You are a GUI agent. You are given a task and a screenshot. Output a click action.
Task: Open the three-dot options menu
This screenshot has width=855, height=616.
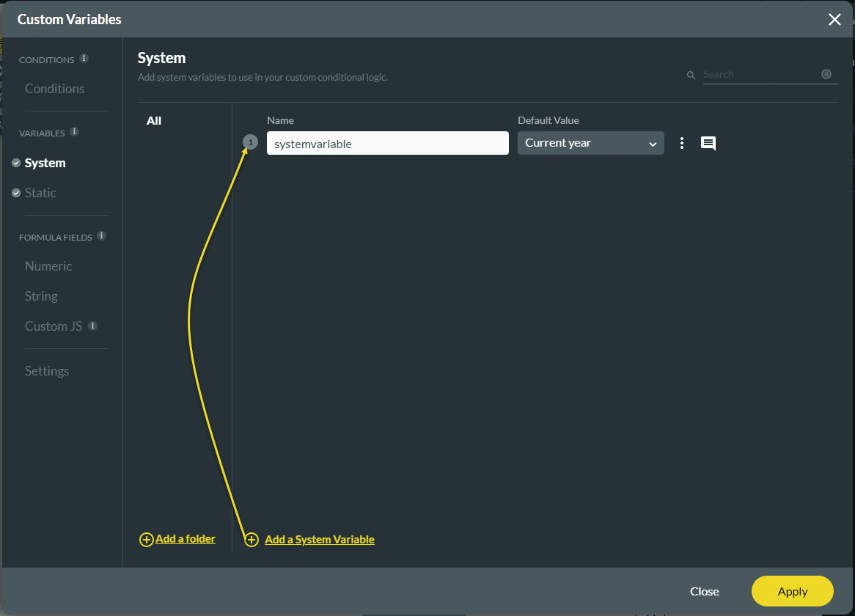pyautogui.click(x=682, y=144)
